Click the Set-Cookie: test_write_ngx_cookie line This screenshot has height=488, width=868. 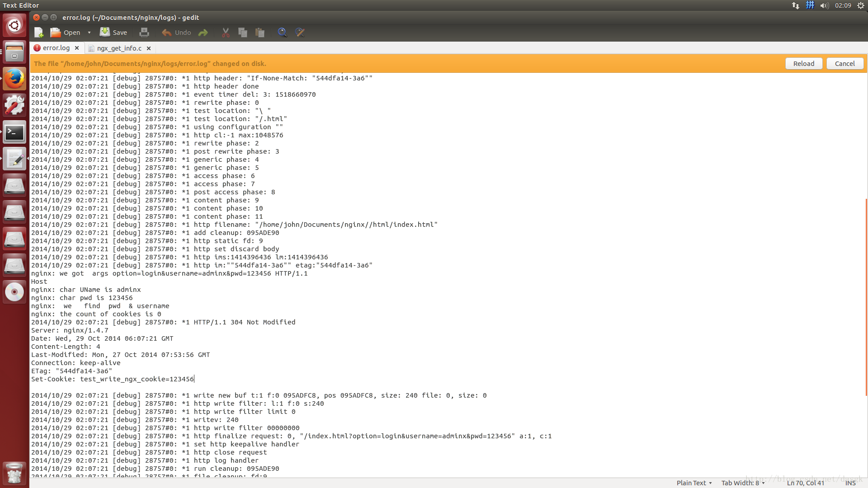tap(113, 379)
